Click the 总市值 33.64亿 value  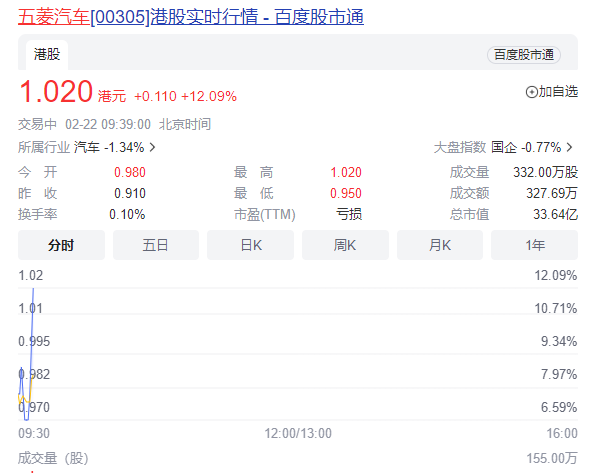[555, 214]
